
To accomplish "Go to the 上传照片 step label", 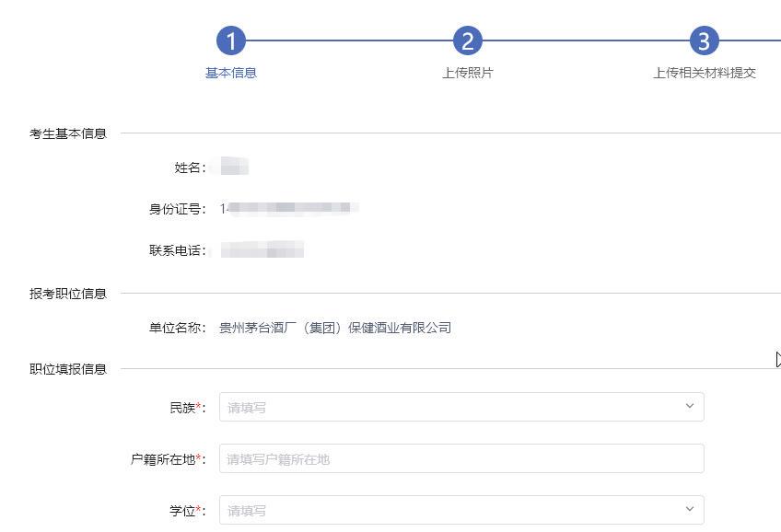I will pyautogui.click(x=468, y=73).
